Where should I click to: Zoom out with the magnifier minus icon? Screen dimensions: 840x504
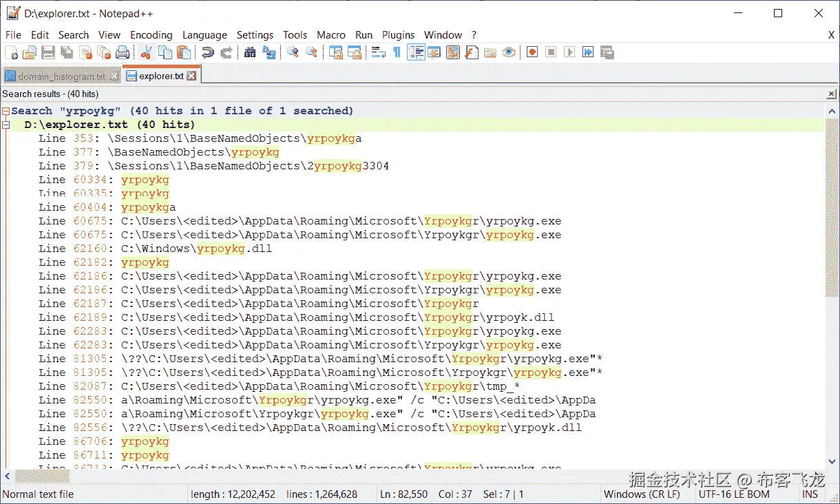click(x=311, y=52)
